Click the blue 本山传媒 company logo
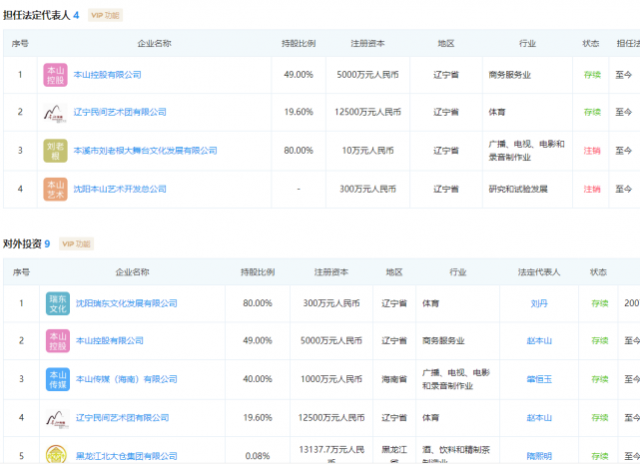This screenshot has height=464, width=640. tap(58, 379)
